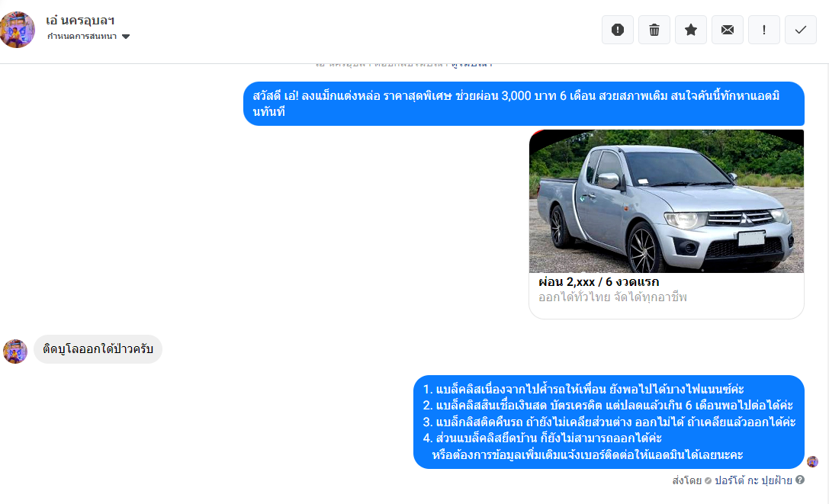Select ad subtitle ออกได้ทั่วไทย จัดได้ทุกอาชีพ

click(x=612, y=297)
